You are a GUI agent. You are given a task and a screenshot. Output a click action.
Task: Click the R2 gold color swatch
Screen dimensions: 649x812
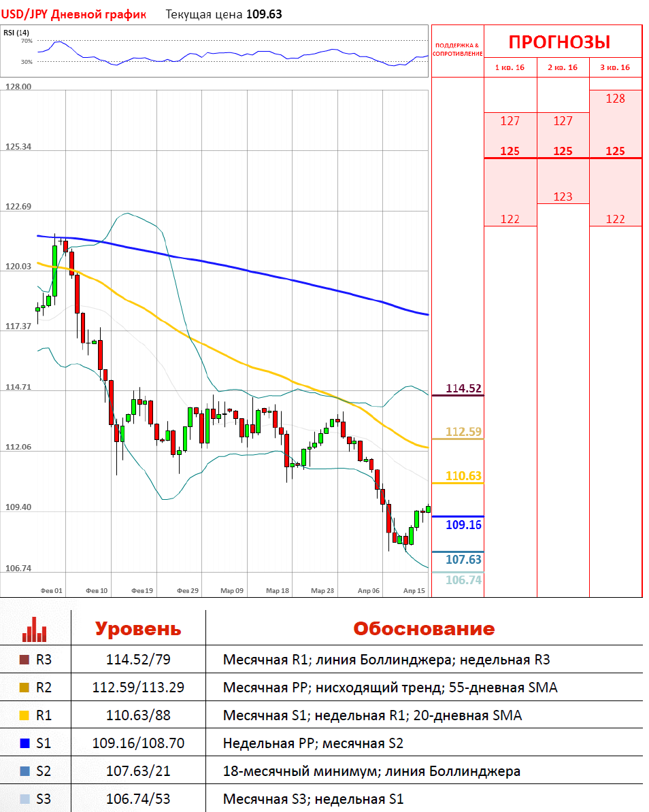point(24,688)
